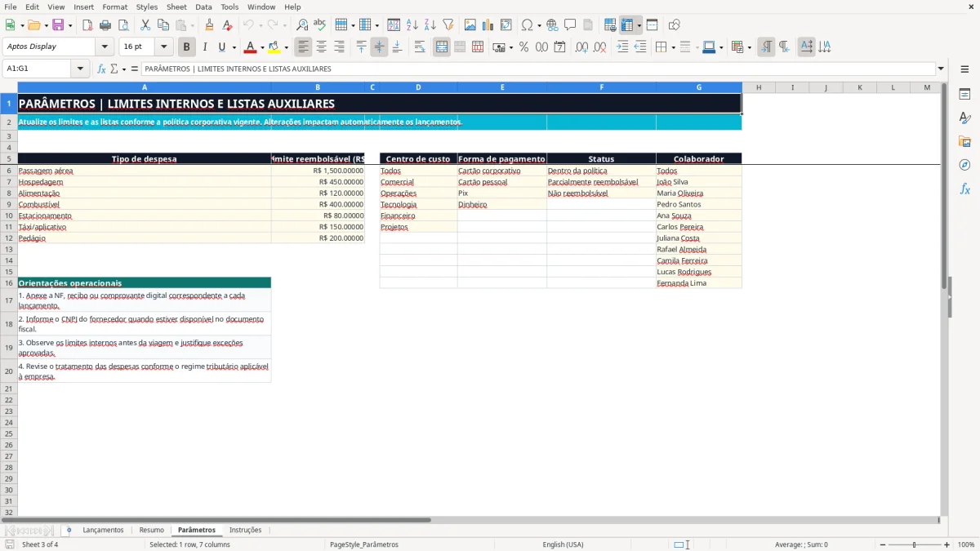Viewport: 980px width, 551px height.
Task: Run the spelling check
Action: pos(320,25)
